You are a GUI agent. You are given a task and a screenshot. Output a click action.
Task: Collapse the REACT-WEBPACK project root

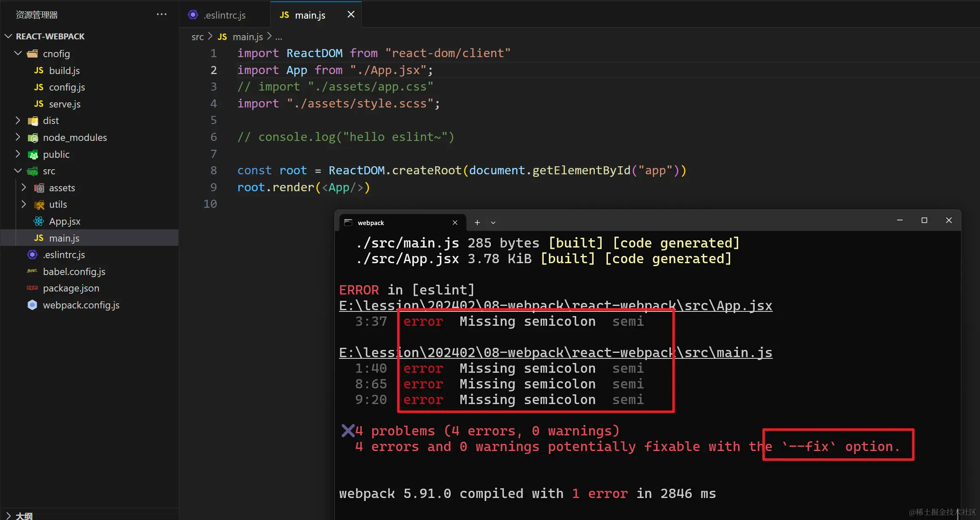(x=8, y=36)
